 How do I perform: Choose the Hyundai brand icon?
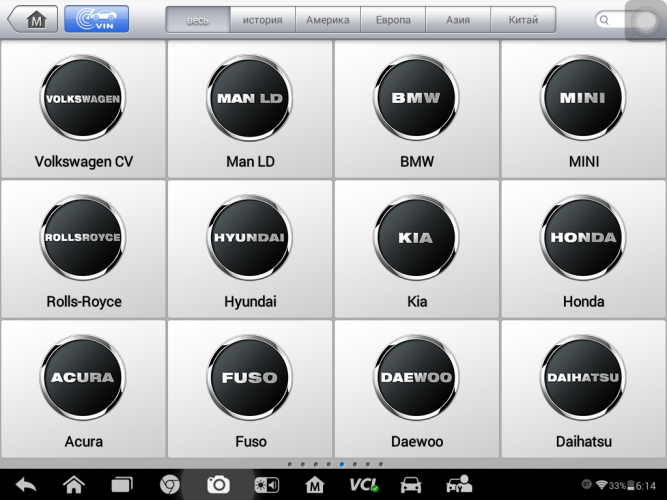point(250,238)
